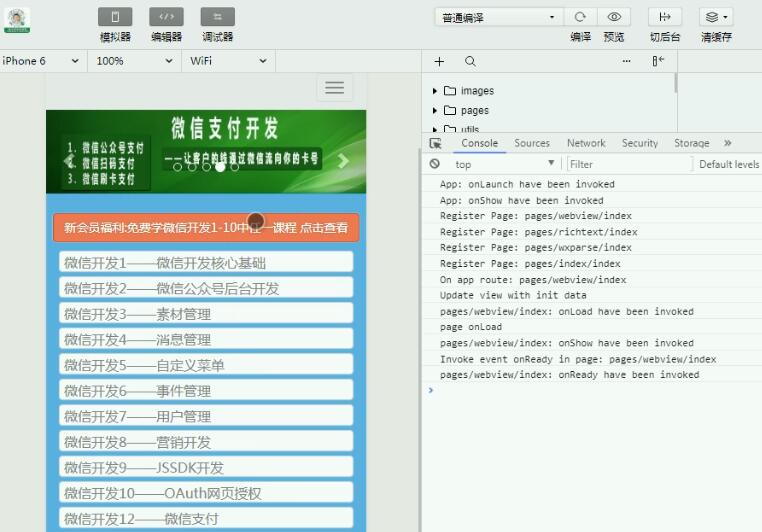This screenshot has width=762, height=532.
Task: Click the clear console icon
Action: (x=435, y=164)
